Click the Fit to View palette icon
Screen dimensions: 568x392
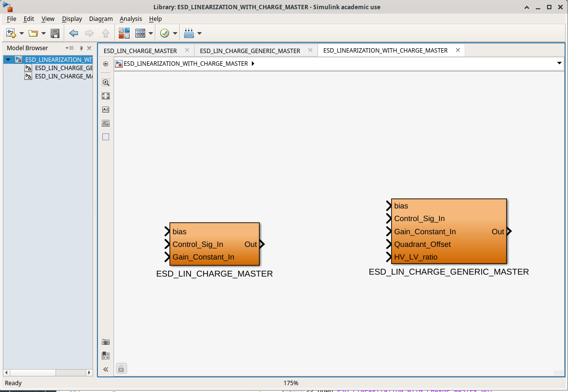106,96
